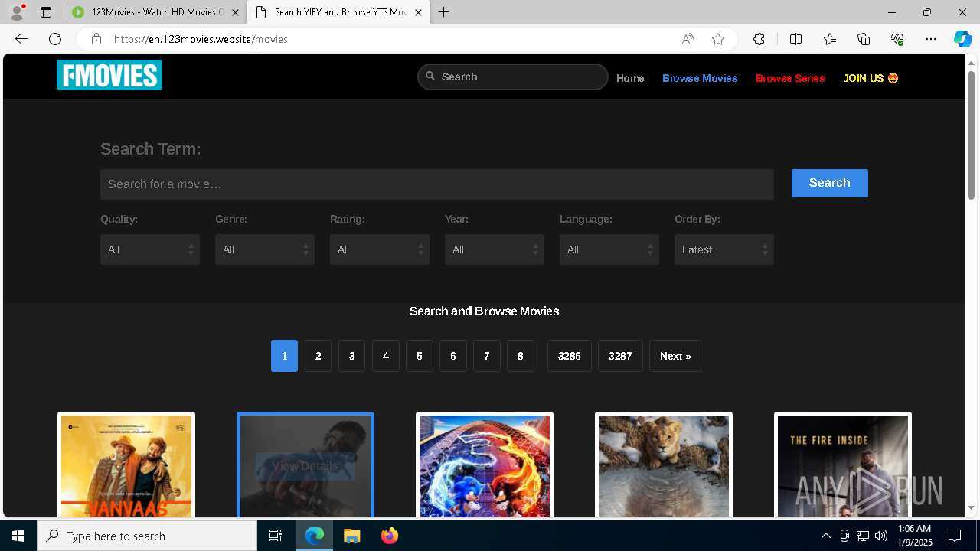Go to page 5 of results
Screen dimensions: 980x551
(419, 356)
